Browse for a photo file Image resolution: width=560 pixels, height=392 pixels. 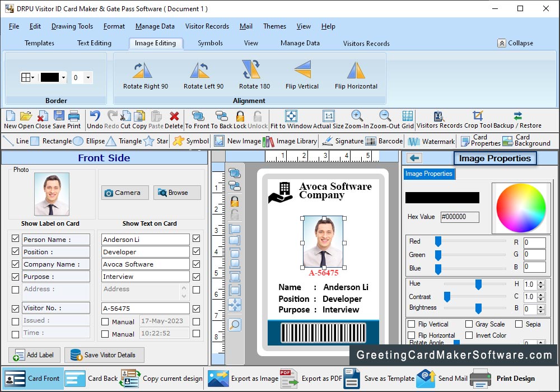click(x=177, y=193)
